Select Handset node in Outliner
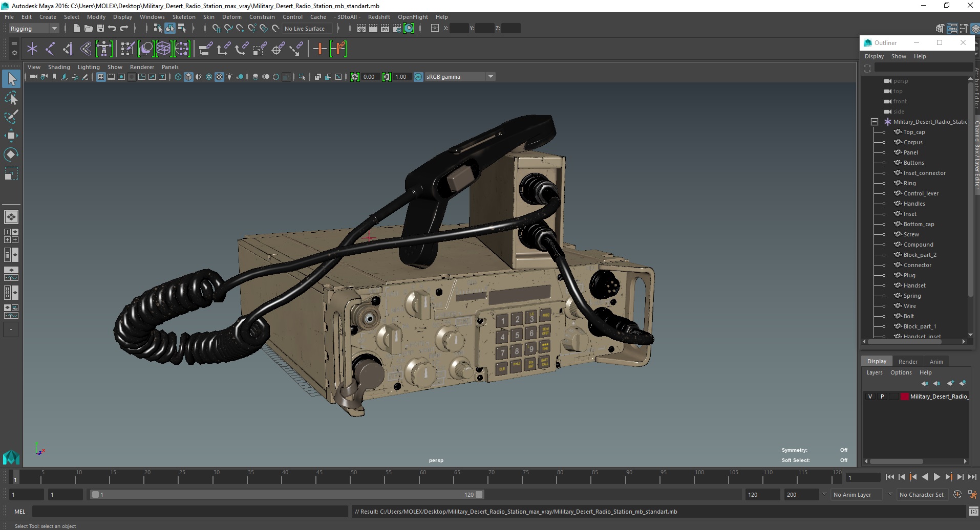Viewport: 980px width, 530px height. pos(914,285)
